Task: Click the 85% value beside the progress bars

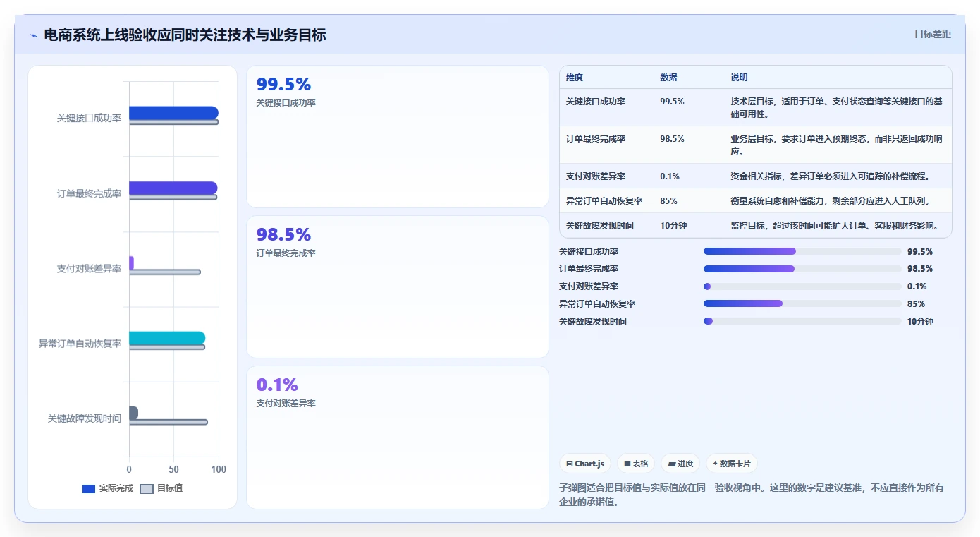Action: [916, 304]
